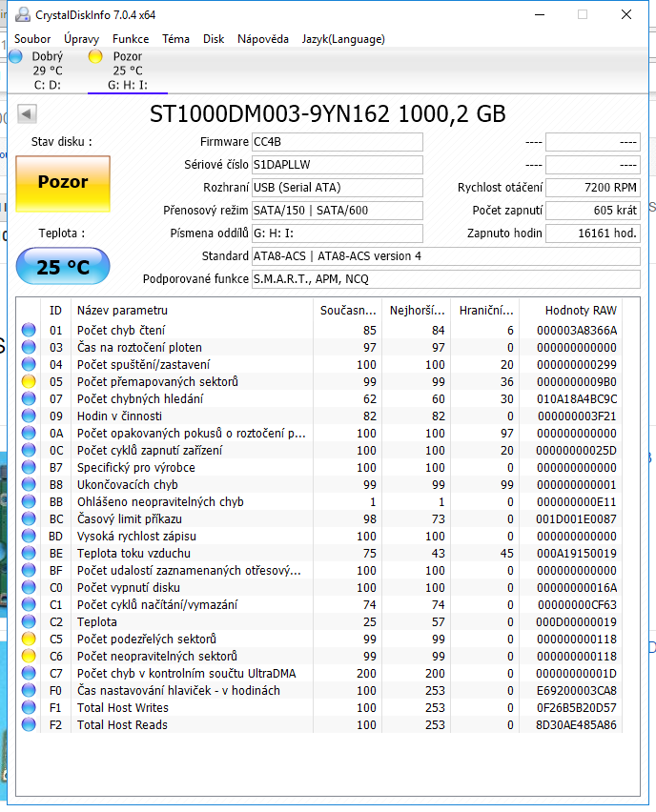Click yellow warning orb for ID 05 row

(29, 381)
